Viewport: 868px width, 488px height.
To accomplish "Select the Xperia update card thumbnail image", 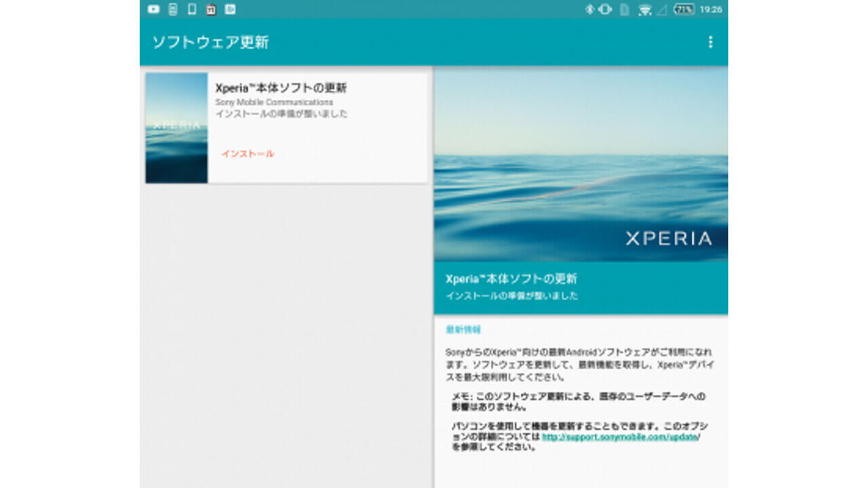I will pos(176,129).
